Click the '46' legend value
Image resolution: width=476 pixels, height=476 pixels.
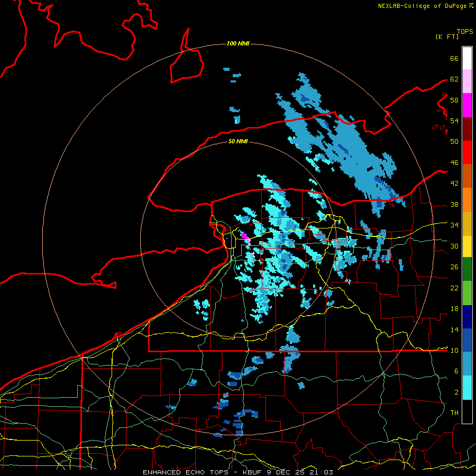454,163
